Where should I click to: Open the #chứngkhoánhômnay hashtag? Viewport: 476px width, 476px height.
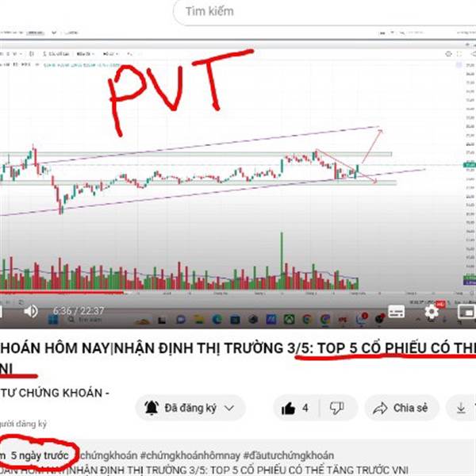tap(190, 455)
